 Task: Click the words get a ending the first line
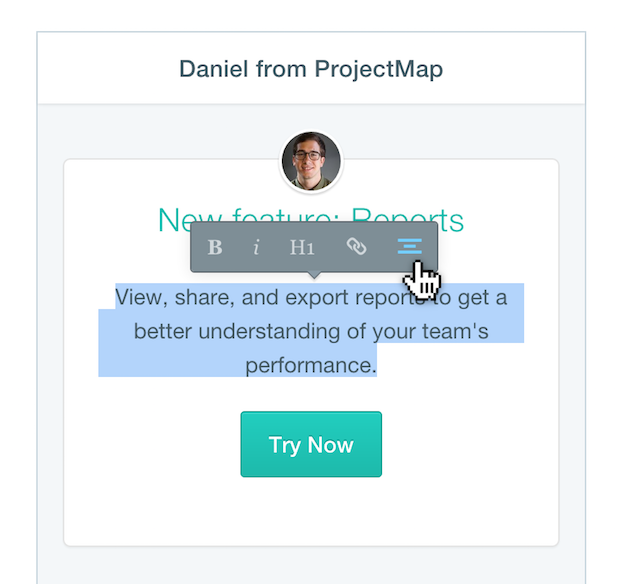[482, 299]
